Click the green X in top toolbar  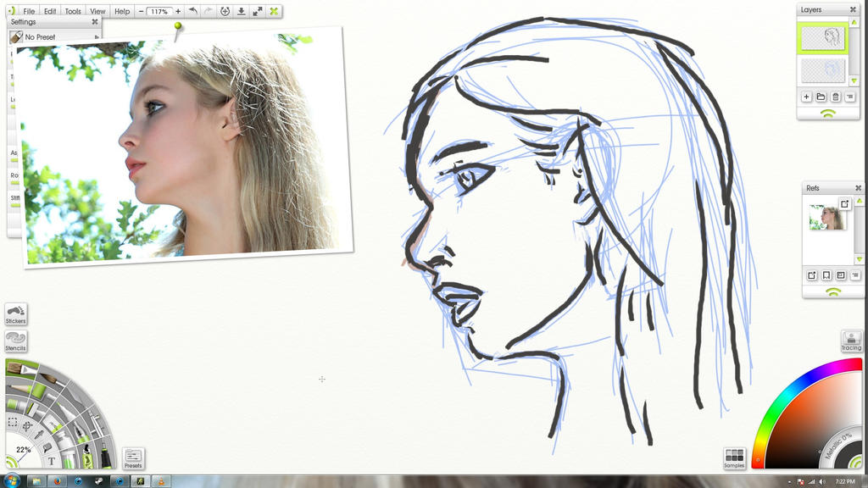[x=274, y=11]
